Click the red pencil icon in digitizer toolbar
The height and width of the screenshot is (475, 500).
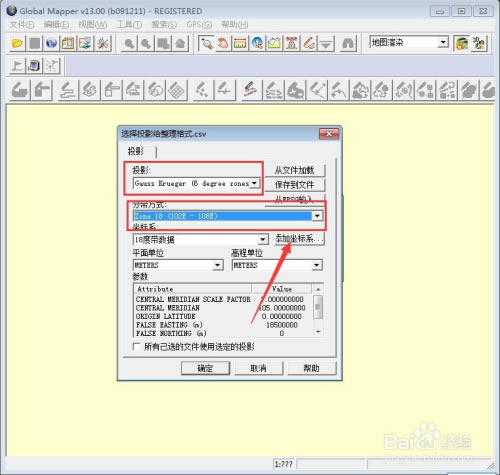250,90
